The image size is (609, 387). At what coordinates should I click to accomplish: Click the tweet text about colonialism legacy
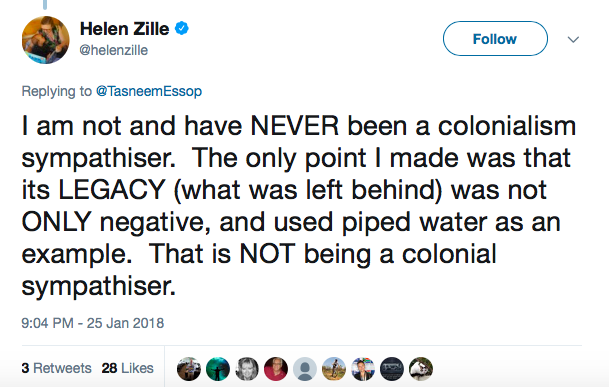298,206
